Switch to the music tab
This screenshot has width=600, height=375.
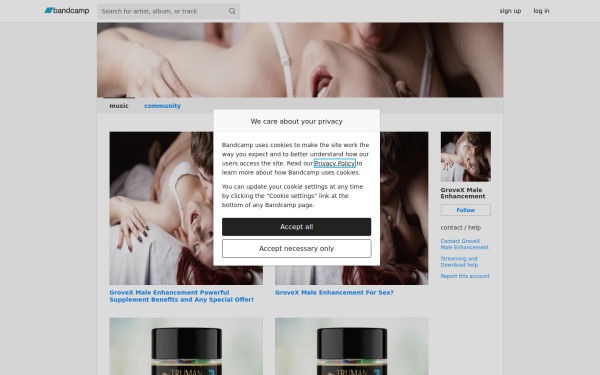coord(119,106)
